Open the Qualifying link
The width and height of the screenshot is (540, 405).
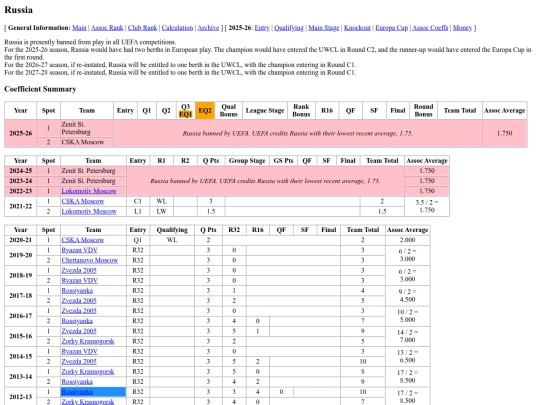click(289, 28)
